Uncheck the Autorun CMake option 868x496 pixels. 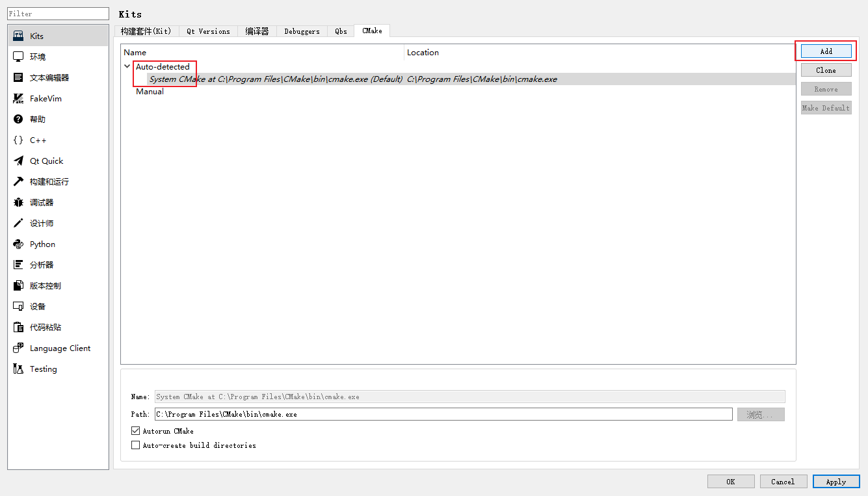click(x=136, y=430)
